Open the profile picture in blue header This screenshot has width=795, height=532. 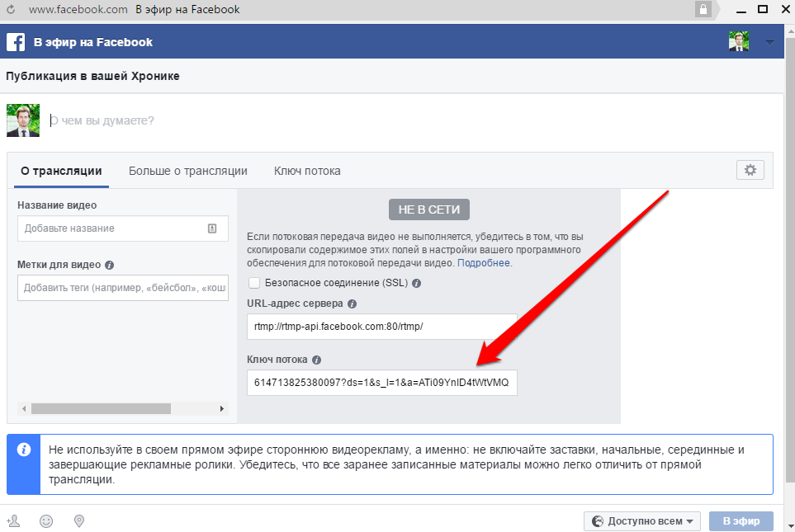[739, 41]
